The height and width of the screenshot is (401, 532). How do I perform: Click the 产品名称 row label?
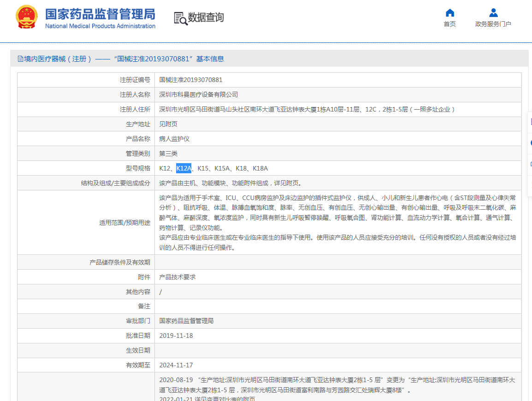[x=138, y=139]
